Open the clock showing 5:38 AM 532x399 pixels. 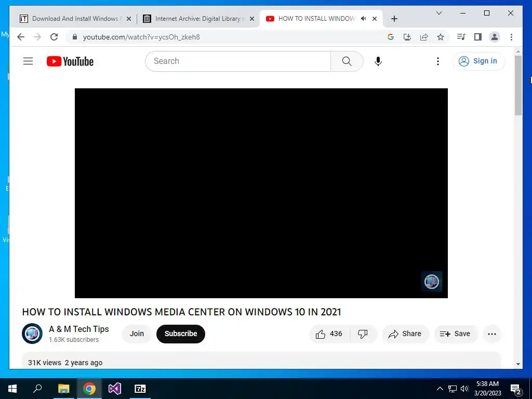pos(487,389)
